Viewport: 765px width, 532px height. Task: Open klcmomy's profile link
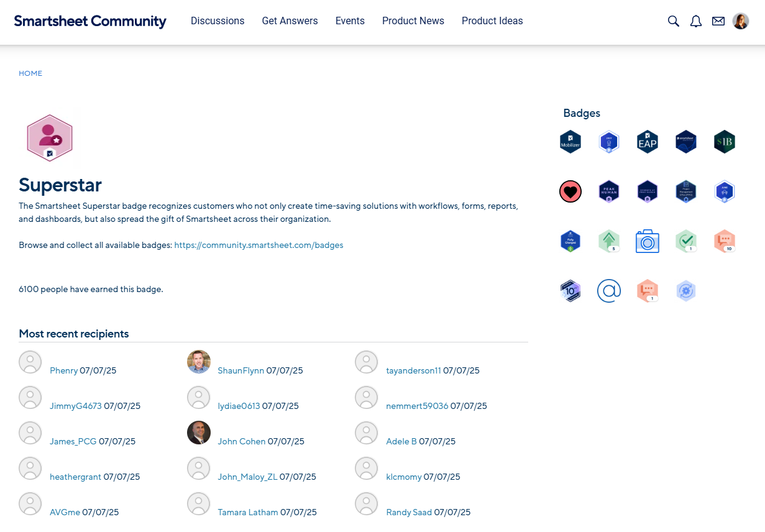tap(404, 477)
